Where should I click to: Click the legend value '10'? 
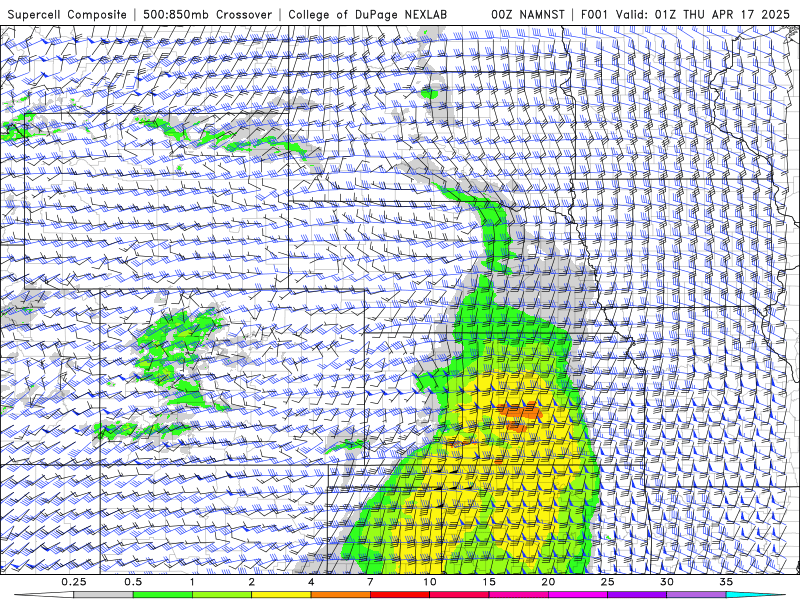point(430,582)
